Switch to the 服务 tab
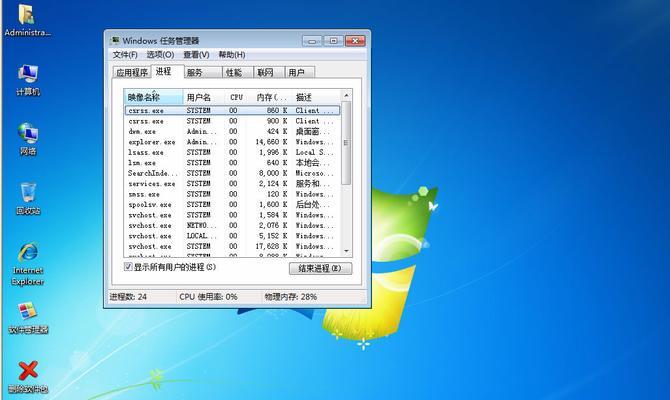This screenshot has height=400, width=670. 203,73
